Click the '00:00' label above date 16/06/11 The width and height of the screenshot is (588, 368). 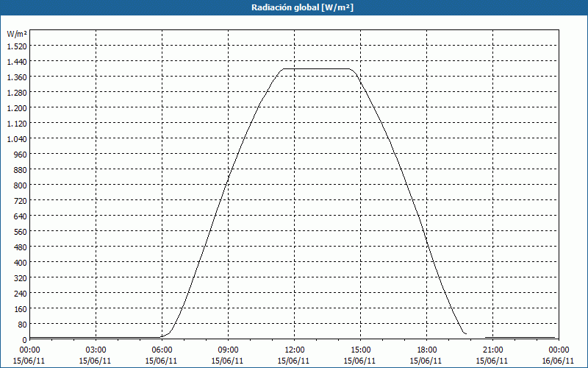point(559,350)
